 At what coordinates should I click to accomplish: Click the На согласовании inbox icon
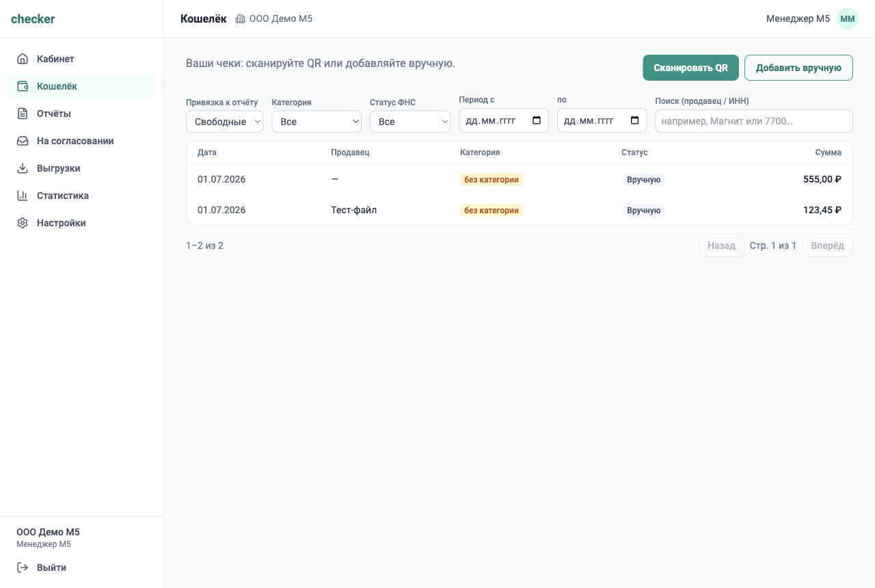click(23, 141)
